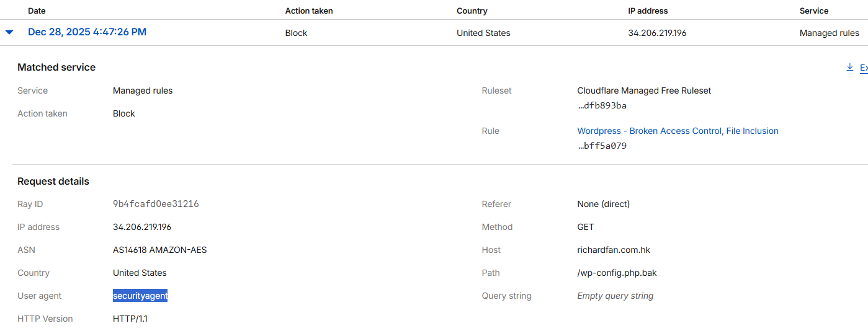Click the Dec 28, 2025 4:47:26 PM timestamp

[87, 32]
